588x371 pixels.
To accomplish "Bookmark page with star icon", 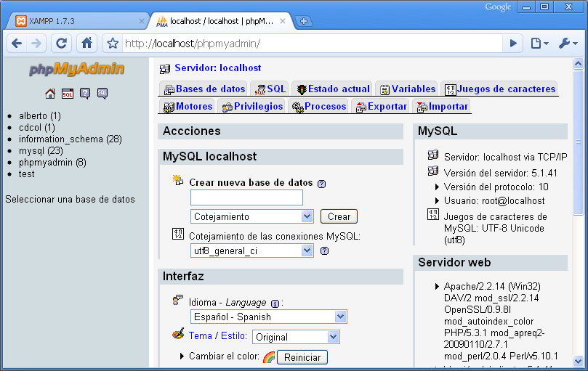I will (x=113, y=44).
